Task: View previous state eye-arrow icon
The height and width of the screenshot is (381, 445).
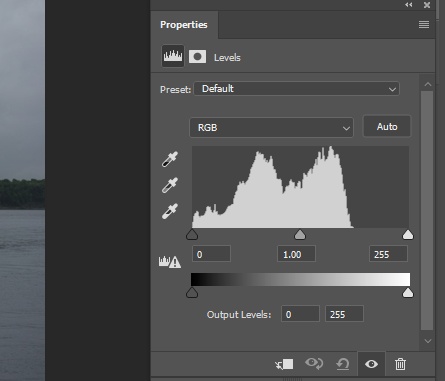Action: point(314,363)
